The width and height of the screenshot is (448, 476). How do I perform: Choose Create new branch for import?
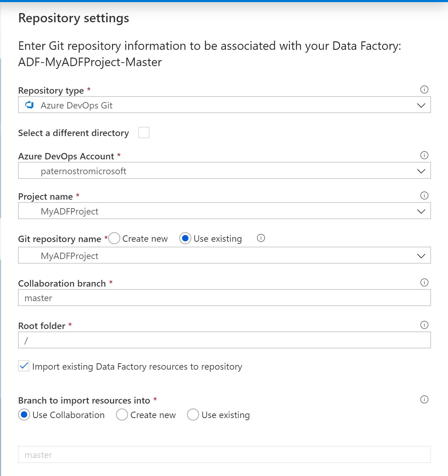pyautogui.click(x=122, y=415)
